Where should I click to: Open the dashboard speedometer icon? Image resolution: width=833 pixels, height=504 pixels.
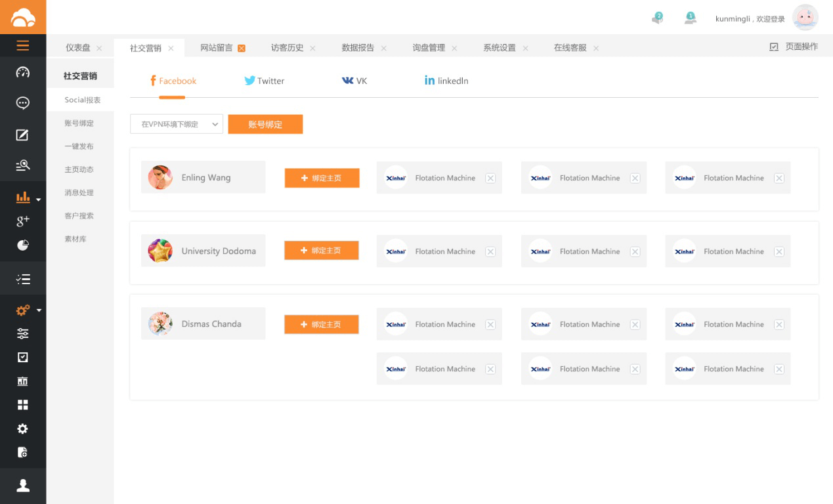[23, 72]
